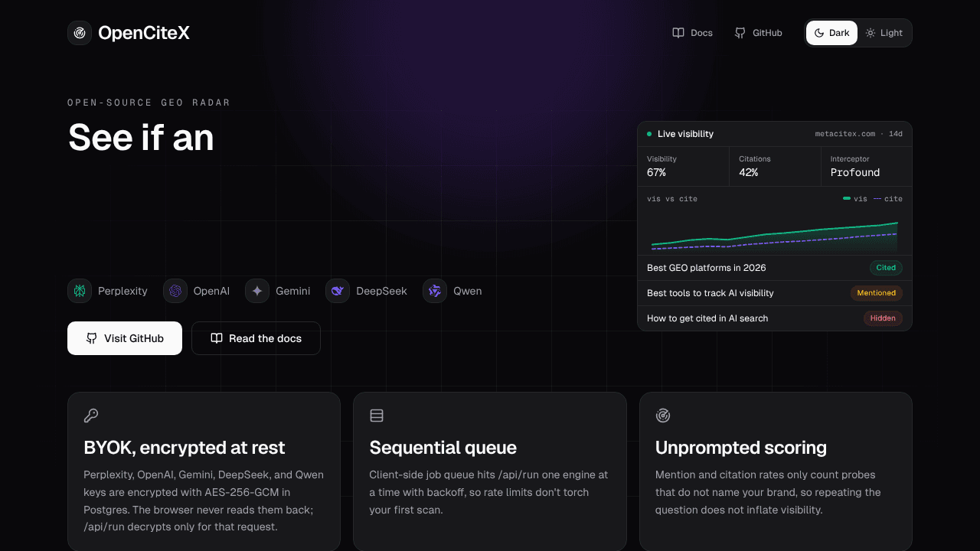Image resolution: width=980 pixels, height=551 pixels.
Task: Click the green Live visibility status dot
Action: pyautogui.click(x=649, y=134)
